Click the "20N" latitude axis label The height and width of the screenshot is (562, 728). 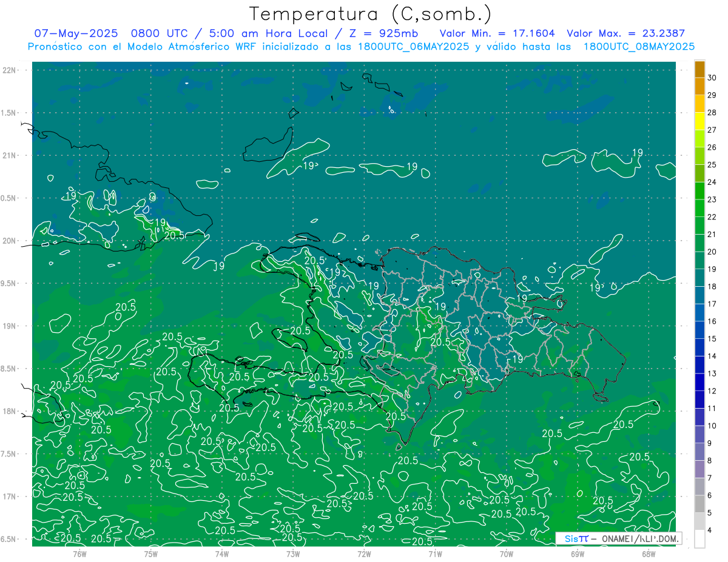click(x=9, y=241)
